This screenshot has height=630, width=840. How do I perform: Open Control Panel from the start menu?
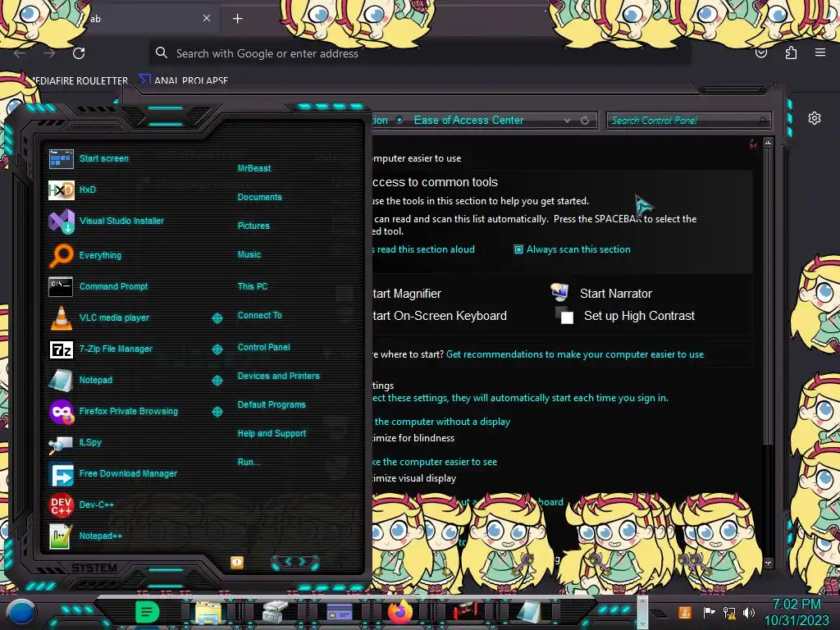tap(263, 347)
